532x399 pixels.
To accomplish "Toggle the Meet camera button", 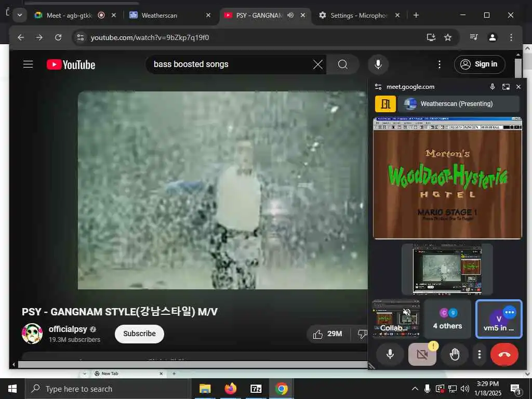I will pyautogui.click(x=422, y=354).
